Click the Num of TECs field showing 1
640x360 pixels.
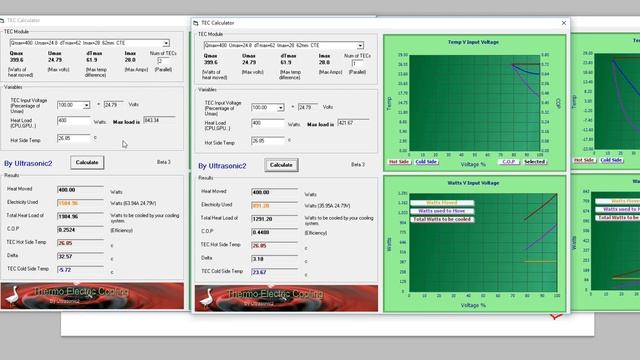coord(358,64)
